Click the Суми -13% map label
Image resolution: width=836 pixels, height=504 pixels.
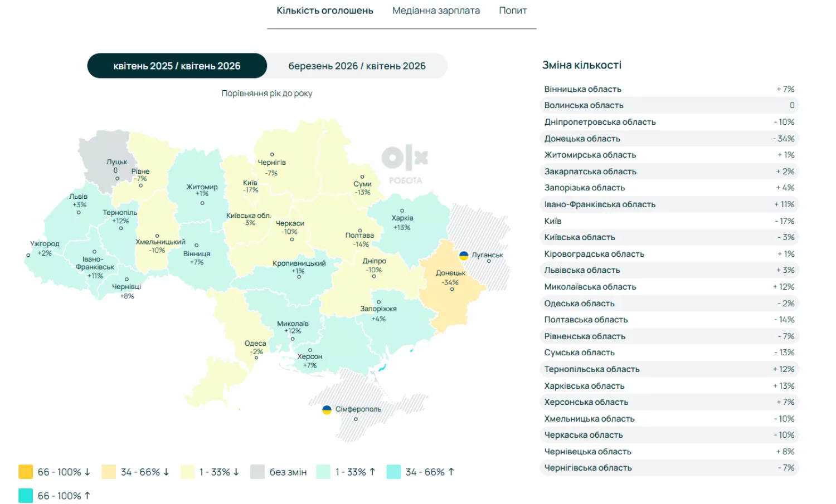click(x=362, y=188)
